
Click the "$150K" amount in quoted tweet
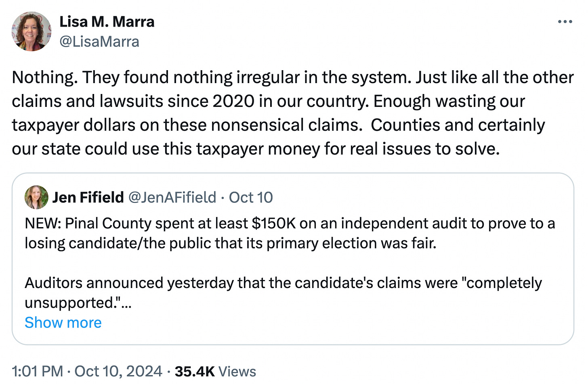273,223
